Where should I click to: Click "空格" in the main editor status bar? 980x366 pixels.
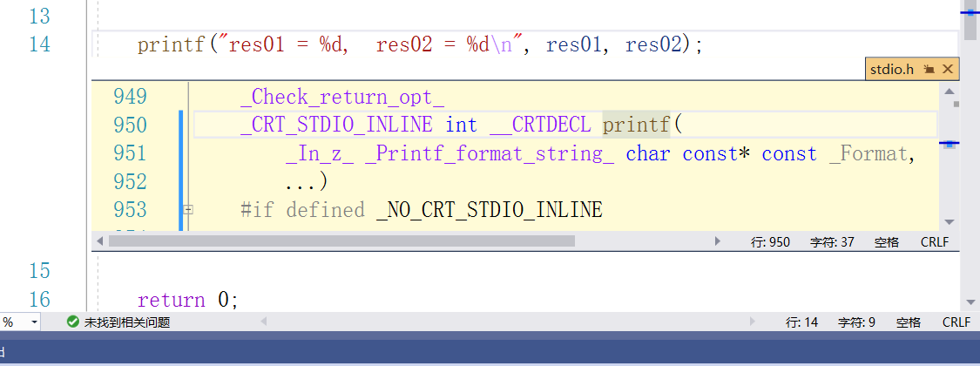pyautogui.click(x=909, y=322)
